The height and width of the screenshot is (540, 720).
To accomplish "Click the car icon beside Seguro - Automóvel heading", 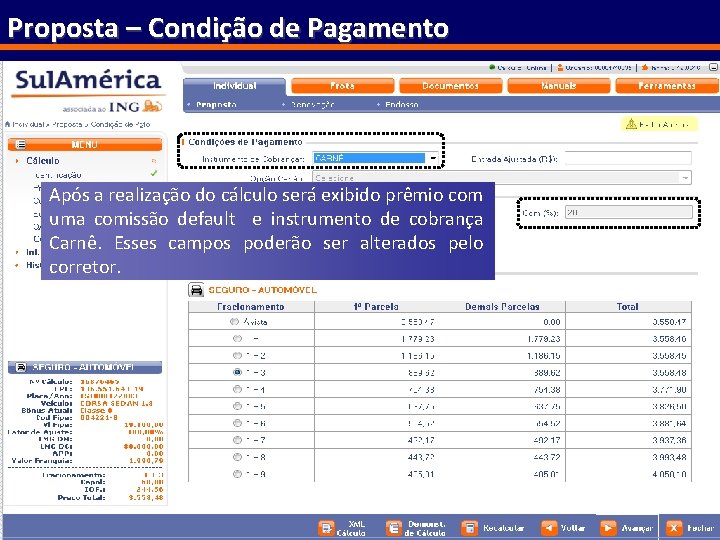I will click(196, 290).
